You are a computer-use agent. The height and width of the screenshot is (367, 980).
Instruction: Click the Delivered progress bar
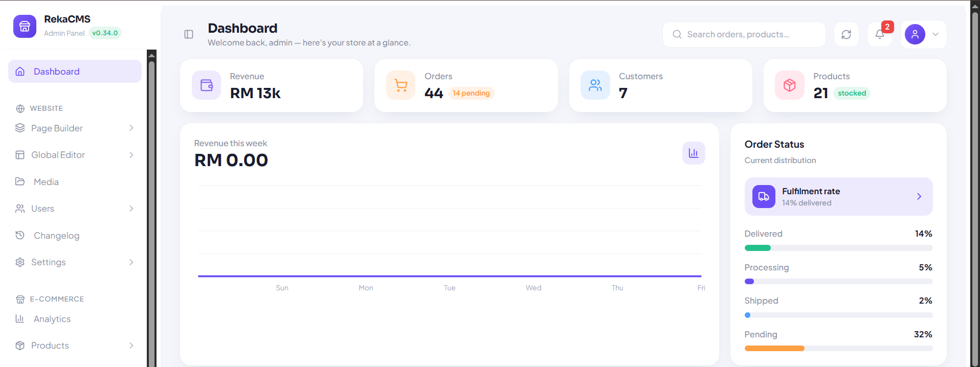(x=838, y=248)
